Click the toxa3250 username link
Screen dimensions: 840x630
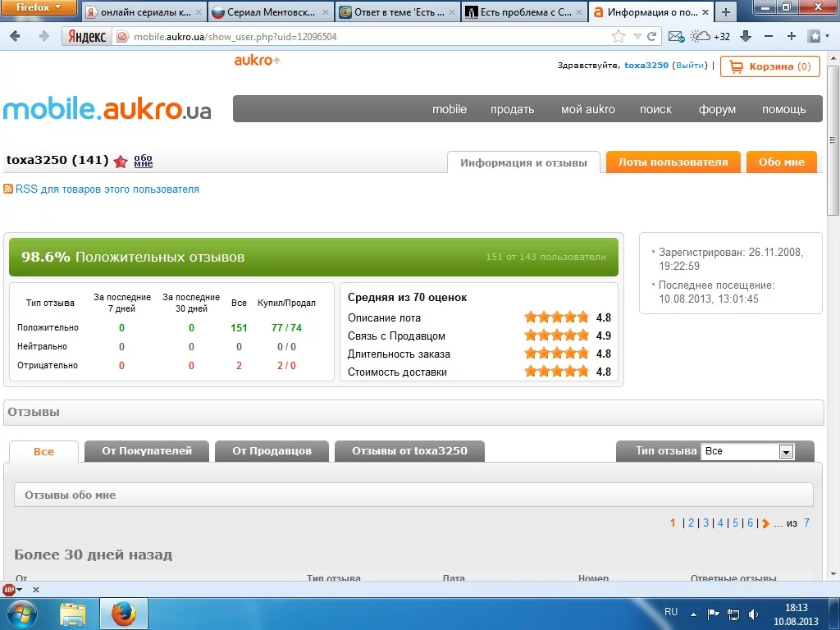click(x=646, y=66)
